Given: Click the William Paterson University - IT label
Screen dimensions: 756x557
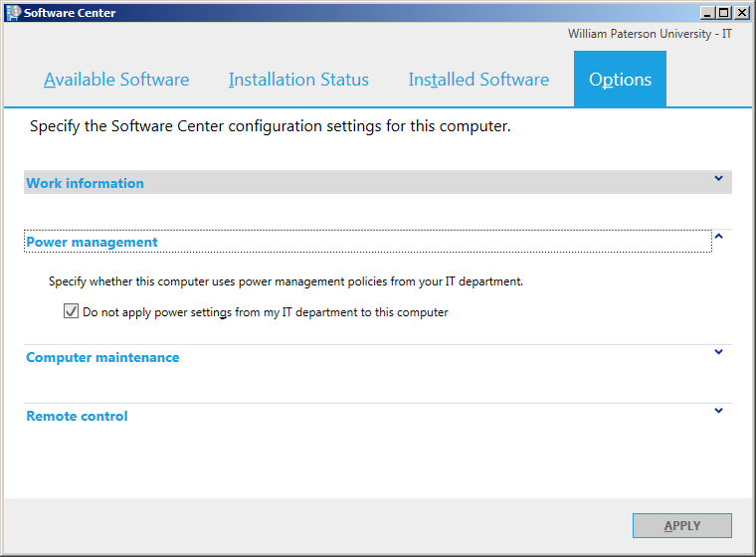Looking at the screenshot, I should click(x=650, y=34).
